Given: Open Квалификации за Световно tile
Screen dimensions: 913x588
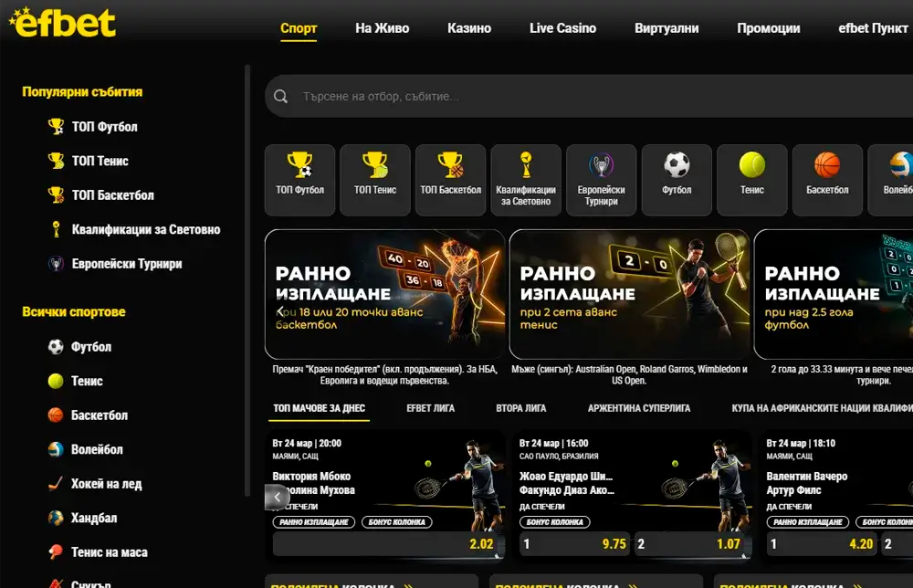Looking at the screenshot, I should 526,180.
